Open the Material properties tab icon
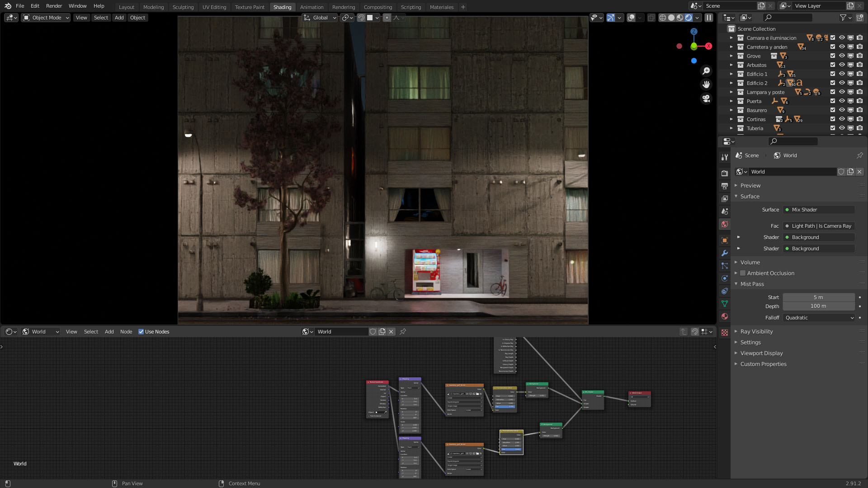868x488 pixels. pos(725,316)
